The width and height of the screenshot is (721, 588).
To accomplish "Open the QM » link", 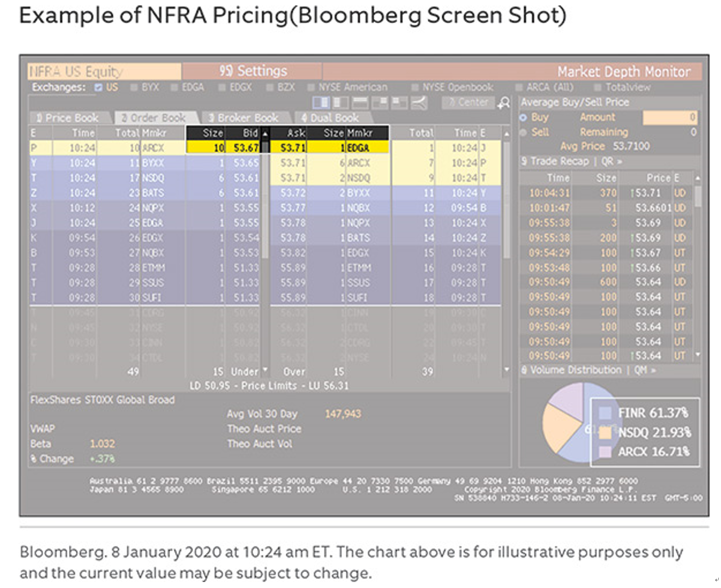I will pyautogui.click(x=645, y=370).
